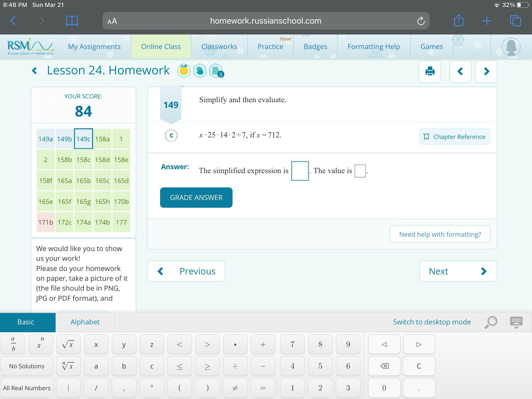
Task: Click the print homework icon
Action: click(x=430, y=71)
